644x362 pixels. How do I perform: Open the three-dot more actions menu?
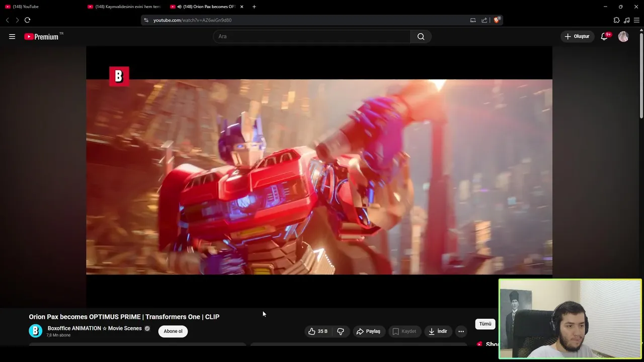(461, 331)
